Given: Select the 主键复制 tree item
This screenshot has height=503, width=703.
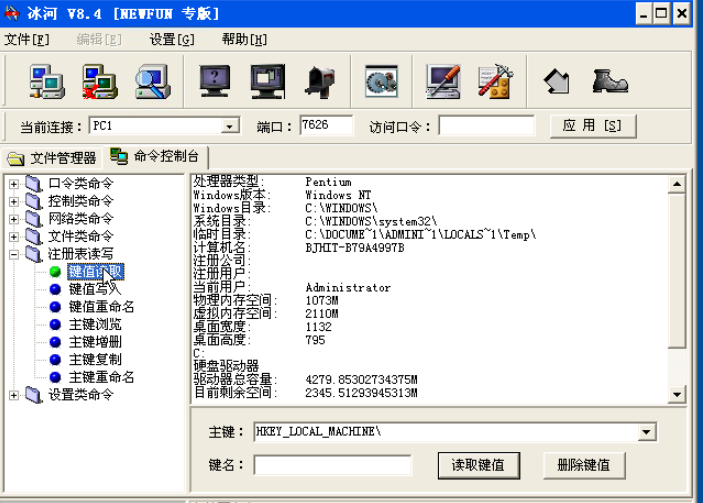Looking at the screenshot, I should [x=95, y=360].
